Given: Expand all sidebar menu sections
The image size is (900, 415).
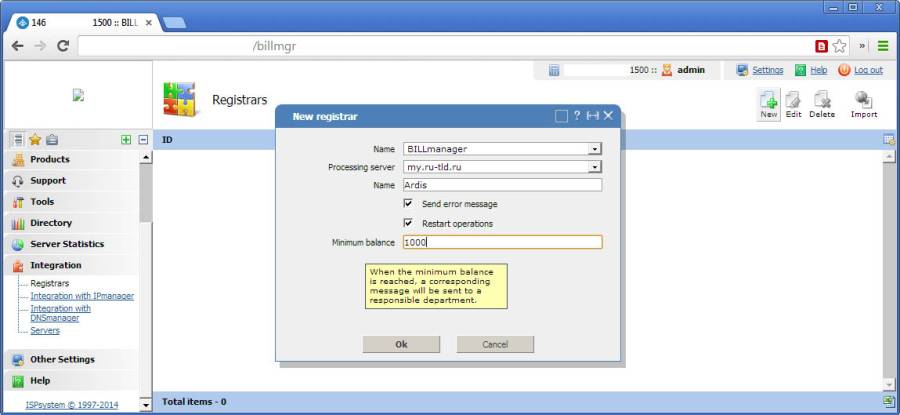Looking at the screenshot, I should pyautogui.click(x=126, y=140).
